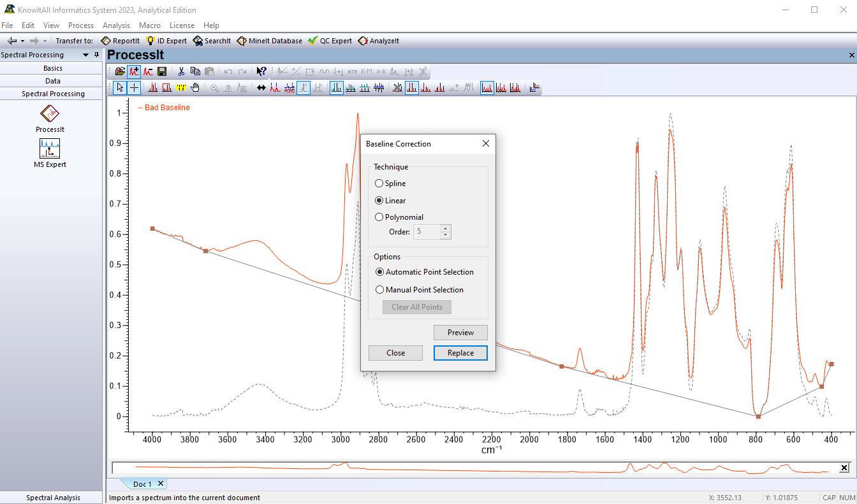Expand the Spectral Processing panel dropdown arrow
This screenshot has height=504, width=857.
click(86, 55)
